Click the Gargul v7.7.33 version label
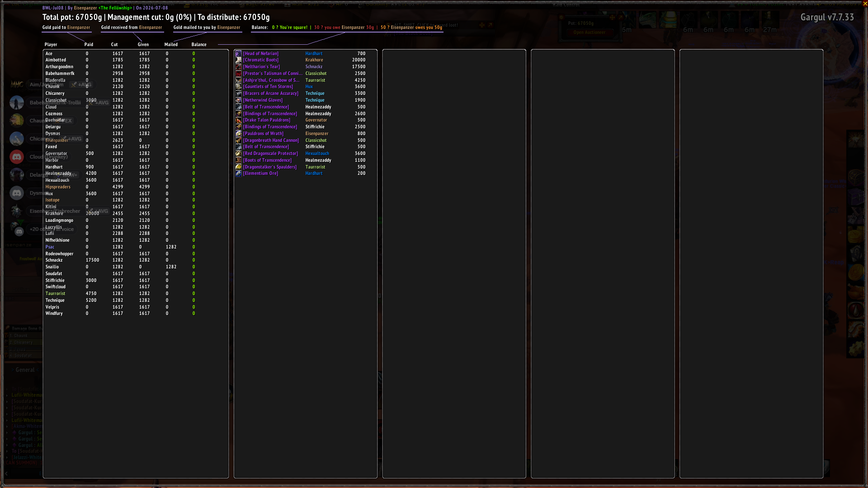This screenshot has width=868, height=488. pos(827,17)
